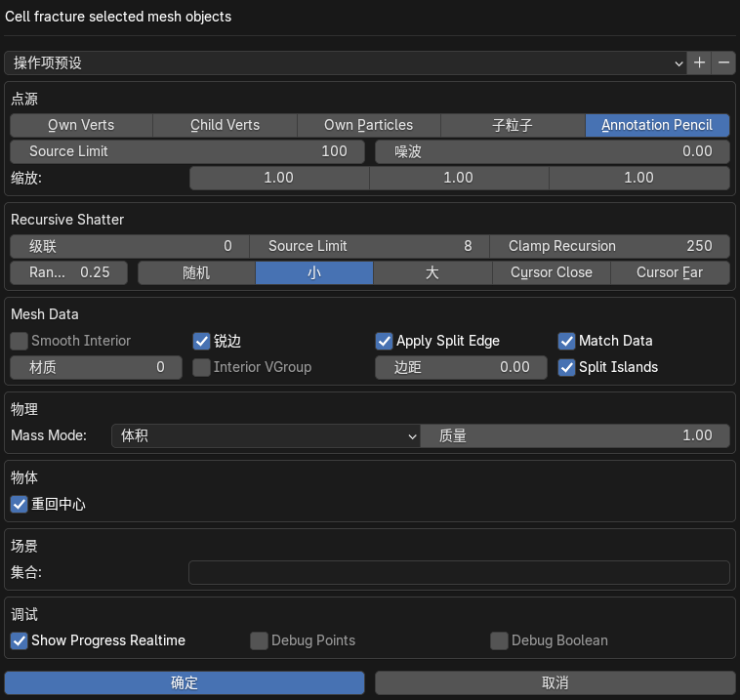Click the plus icon to add preset
Screen dimensions: 740x700
pyautogui.click(x=699, y=62)
